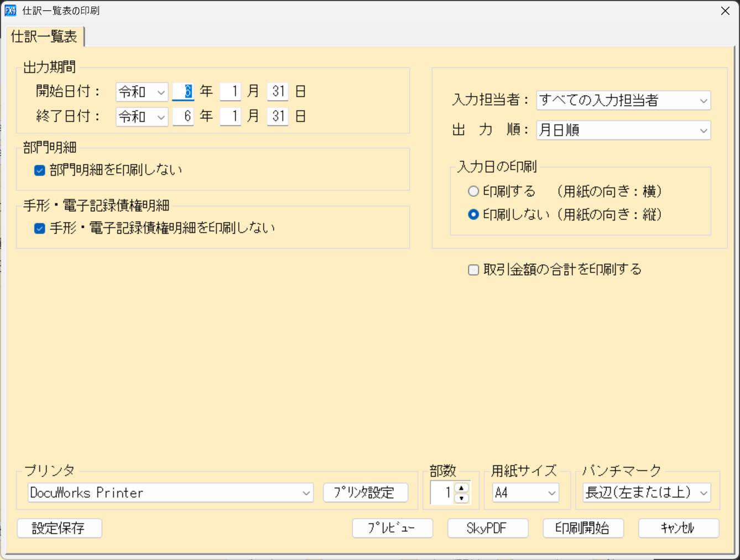
Task: Open the 入力担当者 dropdown
Action: [x=702, y=101]
